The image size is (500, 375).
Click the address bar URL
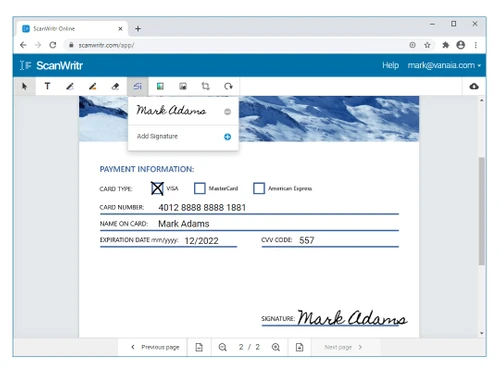pyautogui.click(x=106, y=45)
